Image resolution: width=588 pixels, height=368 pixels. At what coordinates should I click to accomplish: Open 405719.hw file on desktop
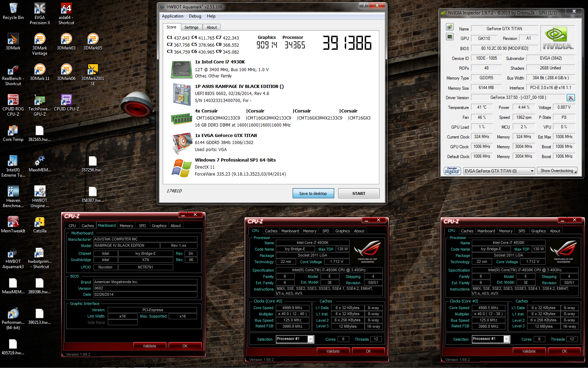point(13,347)
